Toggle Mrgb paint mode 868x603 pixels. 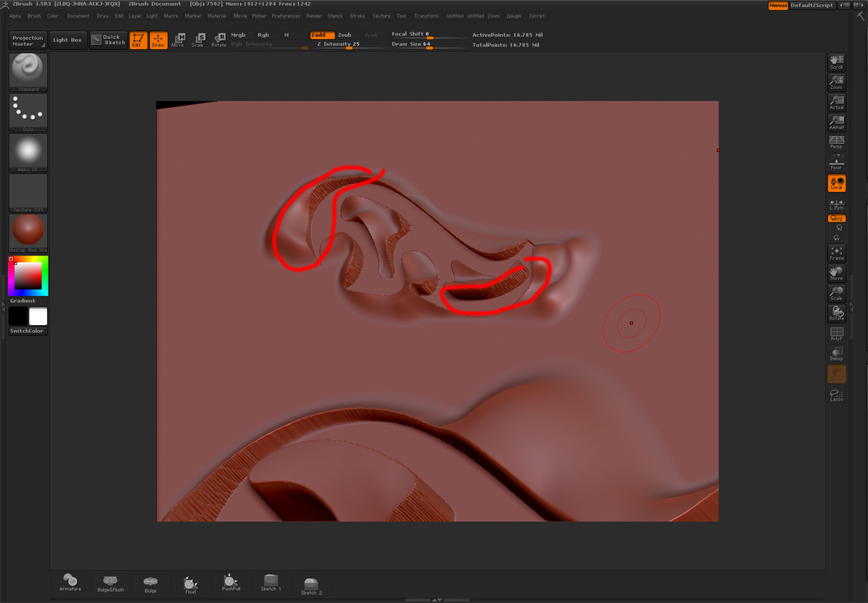239,35
